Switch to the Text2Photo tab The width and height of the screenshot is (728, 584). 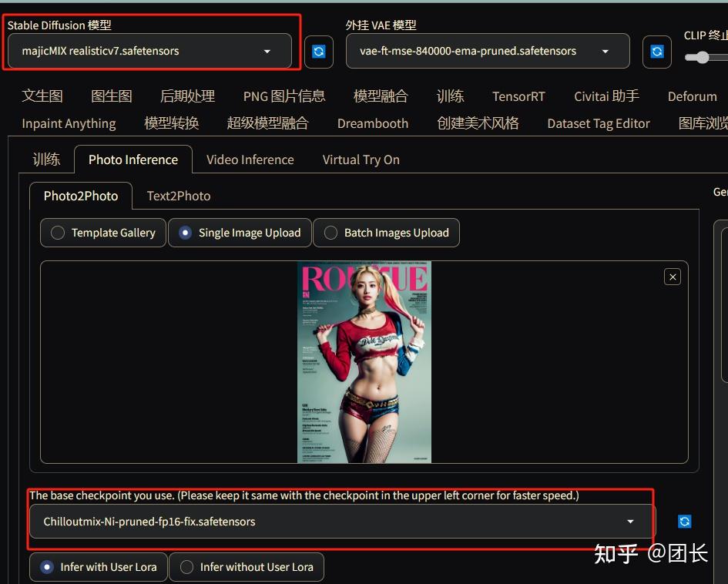[x=179, y=196]
